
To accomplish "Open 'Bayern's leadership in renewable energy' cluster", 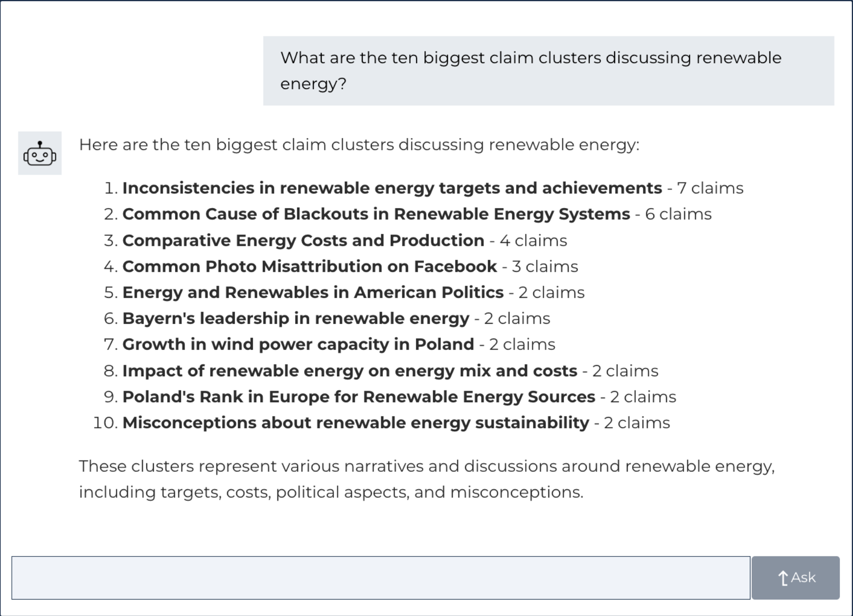I will [296, 319].
